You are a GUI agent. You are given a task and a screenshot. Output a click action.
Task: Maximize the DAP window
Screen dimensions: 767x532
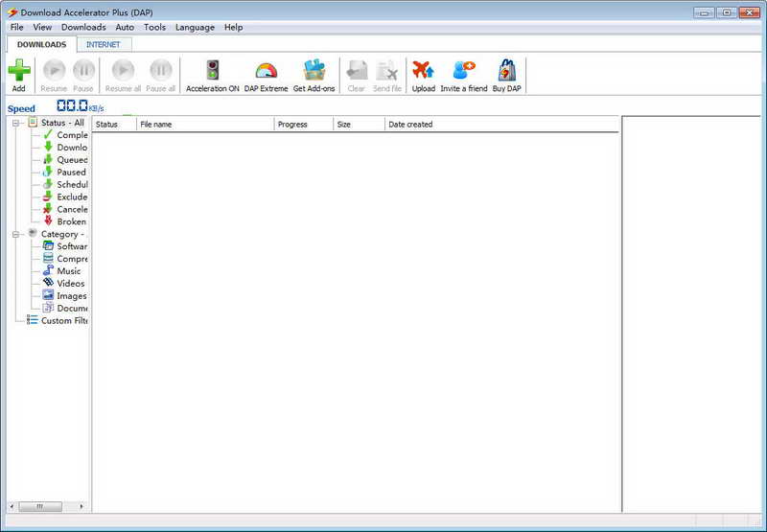727,12
